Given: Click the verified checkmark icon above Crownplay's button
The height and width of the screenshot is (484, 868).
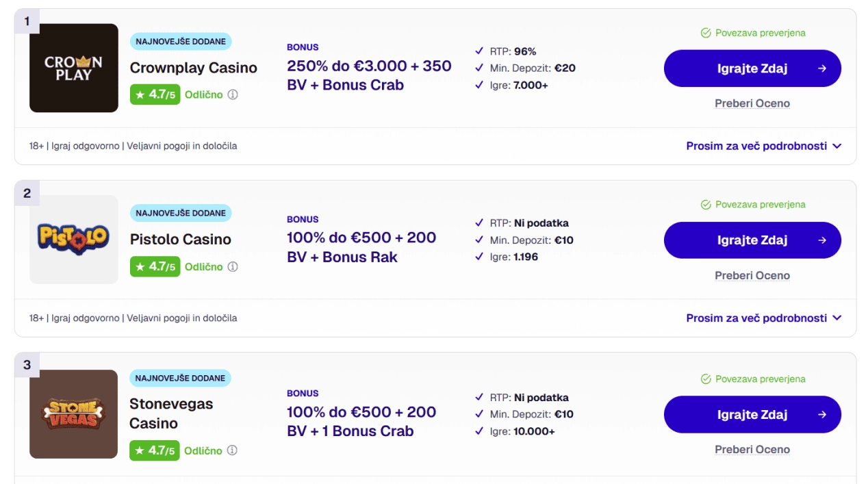Looking at the screenshot, I should 706,33.
